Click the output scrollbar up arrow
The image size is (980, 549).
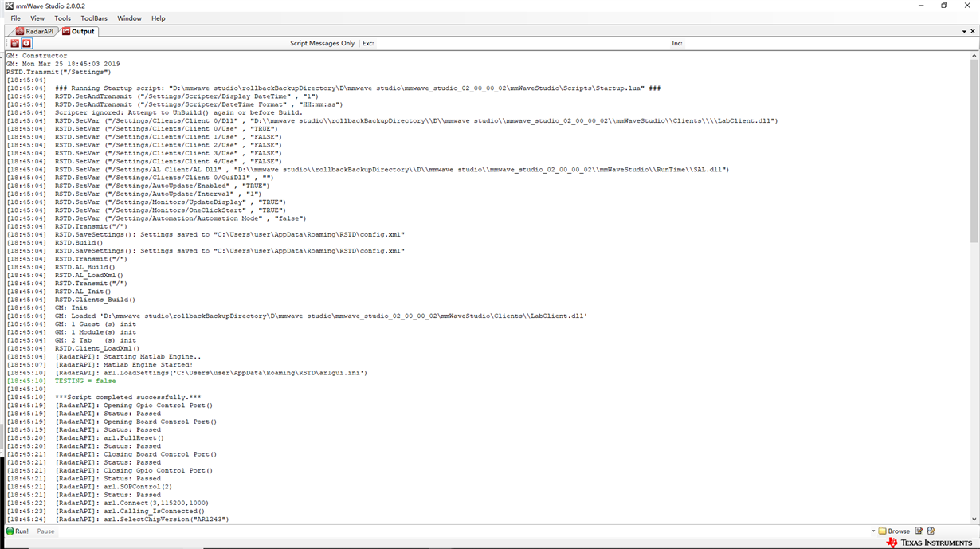pyautogui.click(x=974, y=56)
